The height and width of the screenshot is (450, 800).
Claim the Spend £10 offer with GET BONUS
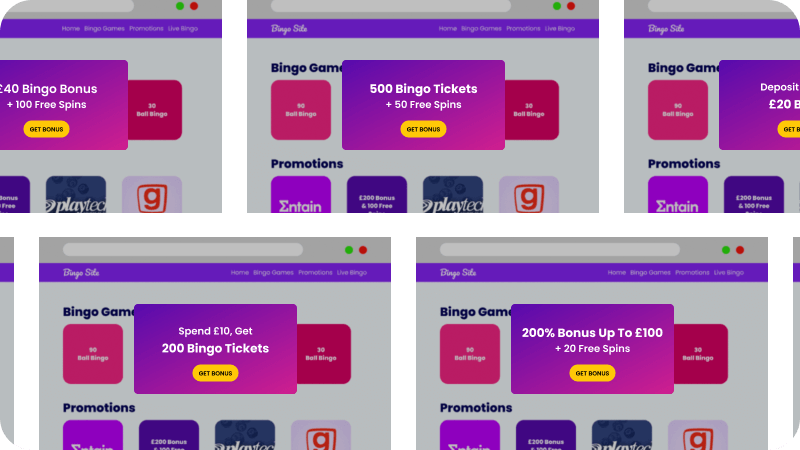coord(215,373)
